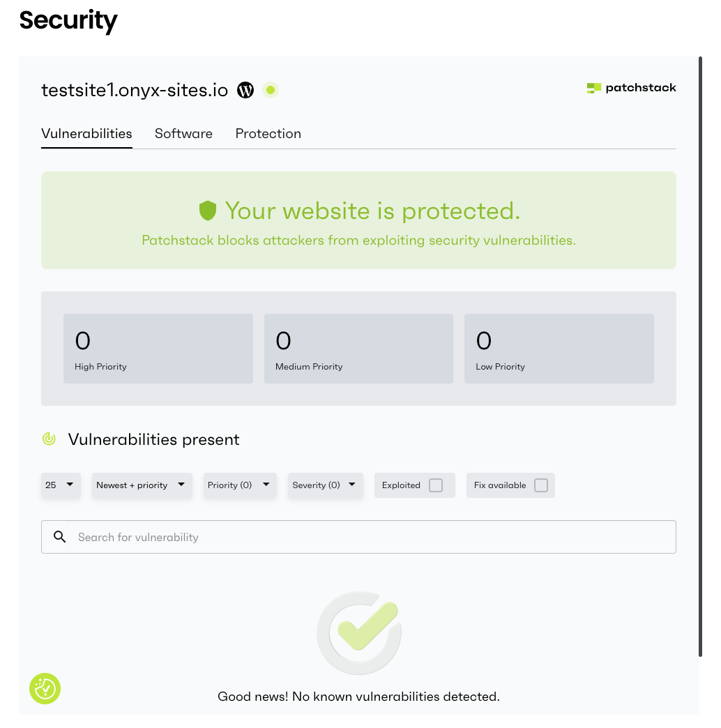
Task: Open the 25 per-page dropdown
Action: coord(61,485)
